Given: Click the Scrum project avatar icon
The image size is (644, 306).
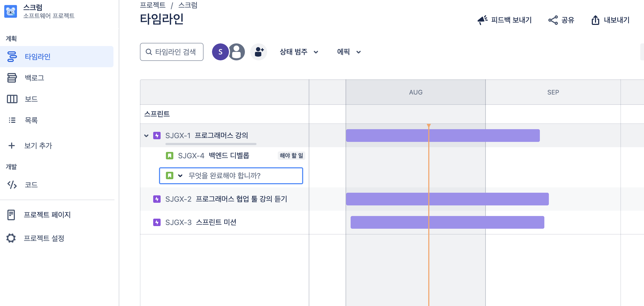Looking at the screenshot, I should tap(11, 11).
